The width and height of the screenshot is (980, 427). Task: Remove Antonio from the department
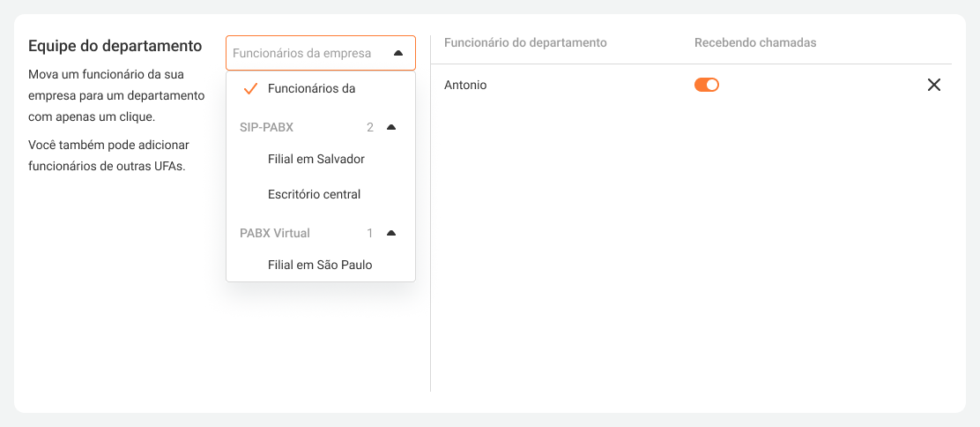point(934,86)
